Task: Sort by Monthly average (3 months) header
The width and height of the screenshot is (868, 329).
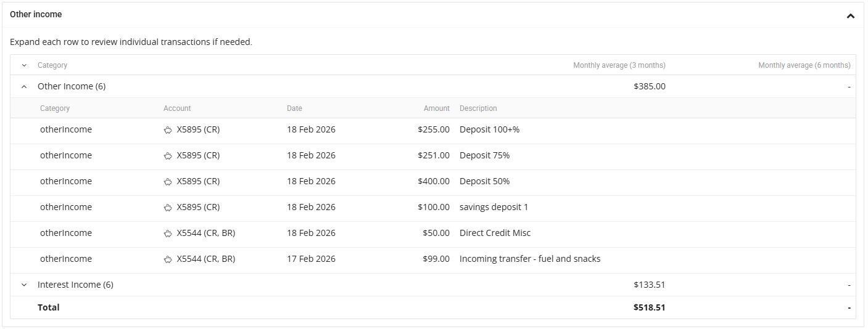Action: (x=619, y=65)
